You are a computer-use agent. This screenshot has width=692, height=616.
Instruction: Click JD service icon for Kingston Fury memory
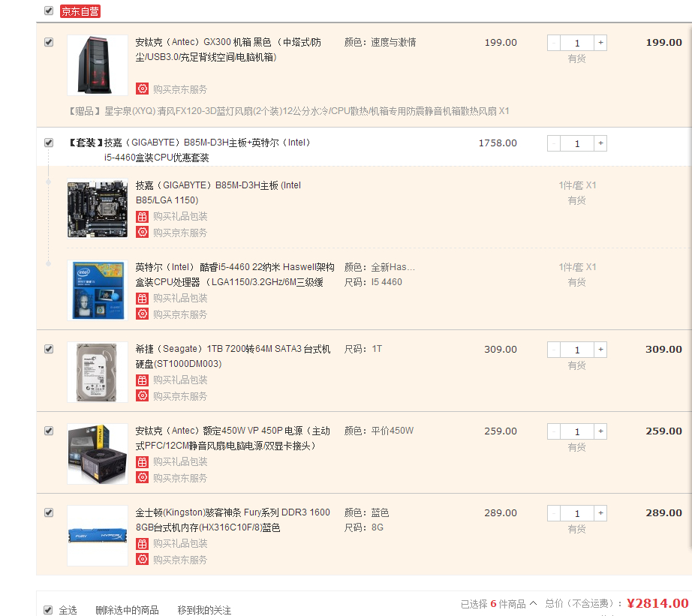tap(142, 560)
